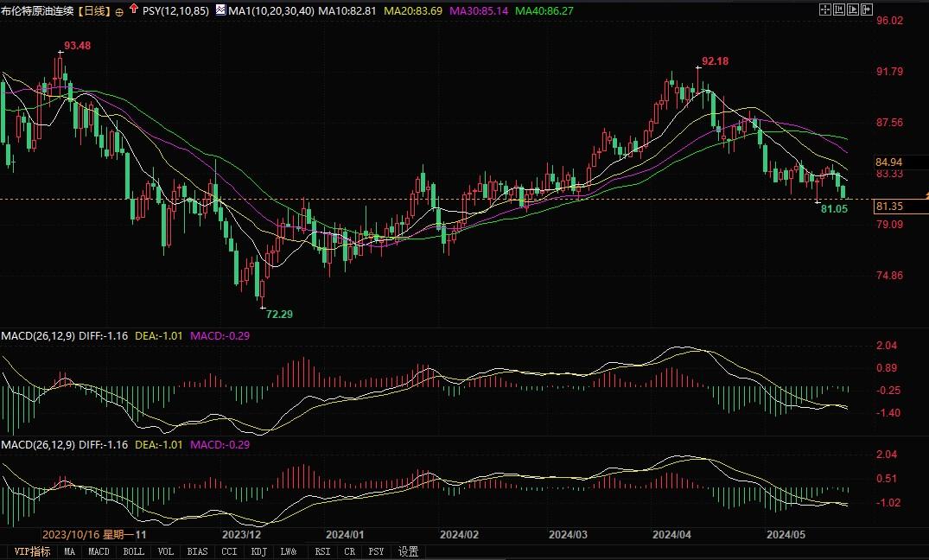Click the 【日线】 period label
The image size is (929, 560).
(94, 10)
